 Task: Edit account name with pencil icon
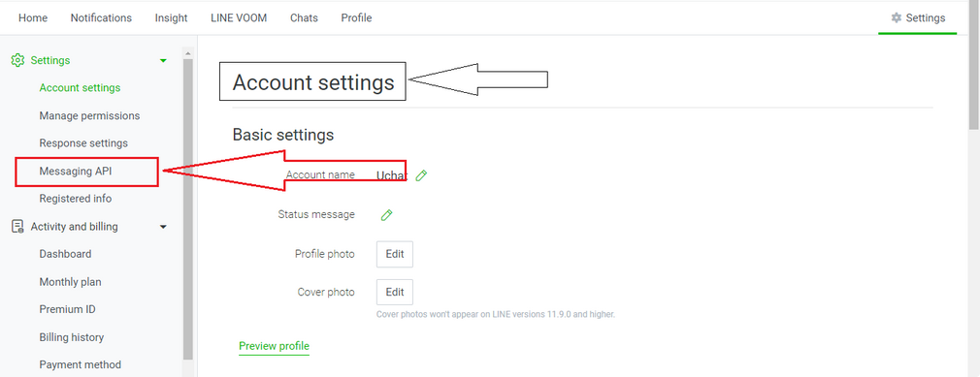(421, 175)
